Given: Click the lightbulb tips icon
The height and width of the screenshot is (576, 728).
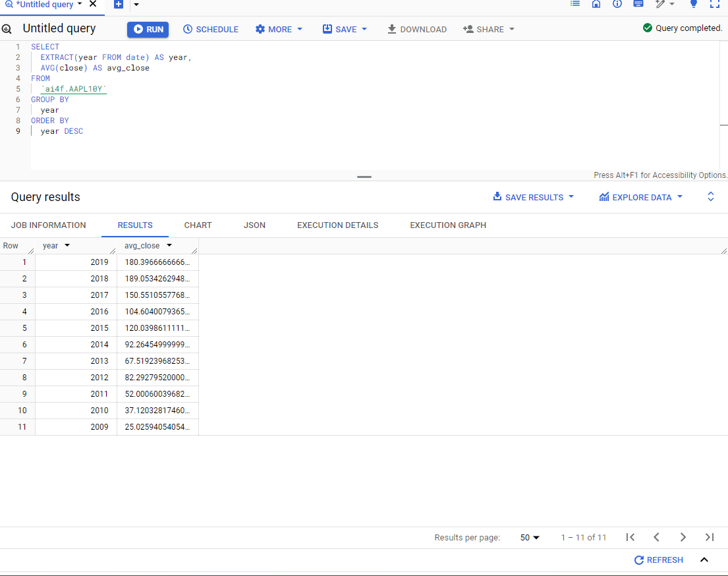Looking at the screenshot, I should coord(694,4).
